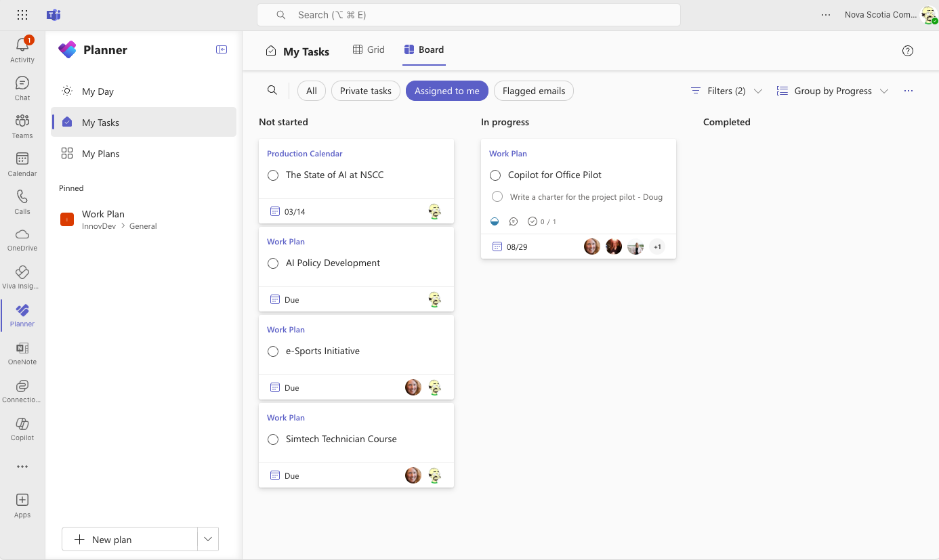Expand the Filters (2) dropdown
Screen dimensions: 939x560
(726, 91)
